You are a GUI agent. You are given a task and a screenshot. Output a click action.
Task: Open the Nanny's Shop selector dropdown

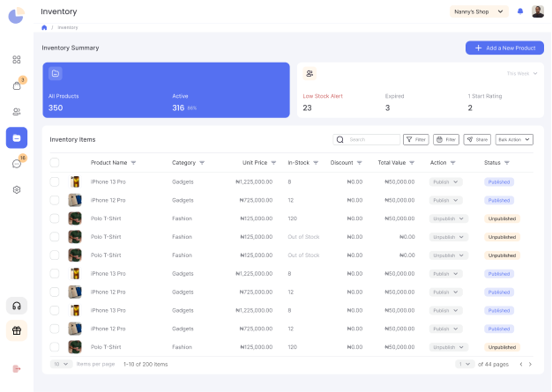click(x=479, y=11)
